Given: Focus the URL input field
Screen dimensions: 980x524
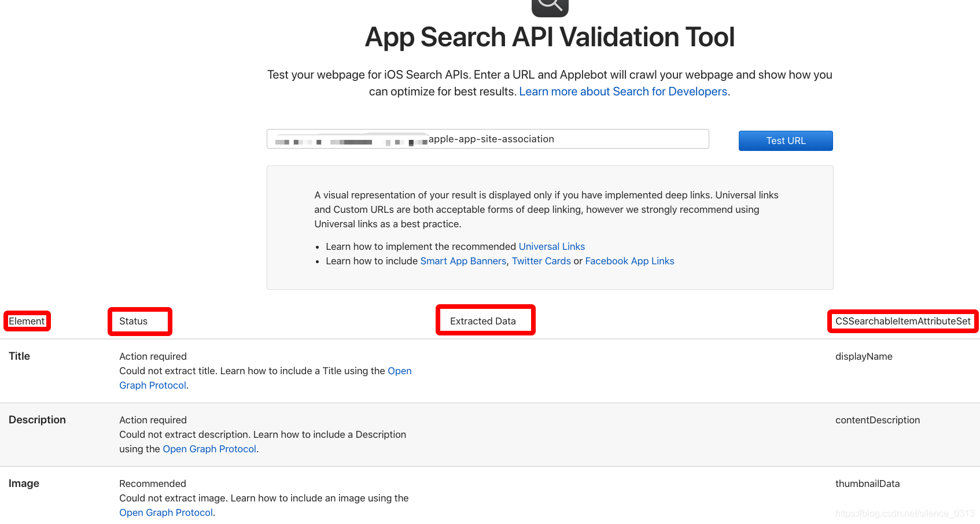Looking at the screenshot, I should (x=488, y=139).
